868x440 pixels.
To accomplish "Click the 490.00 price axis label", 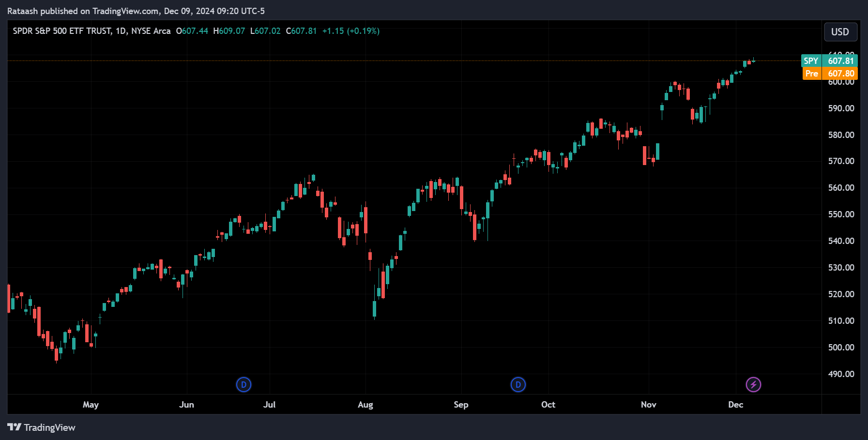I will pos(841,374).
